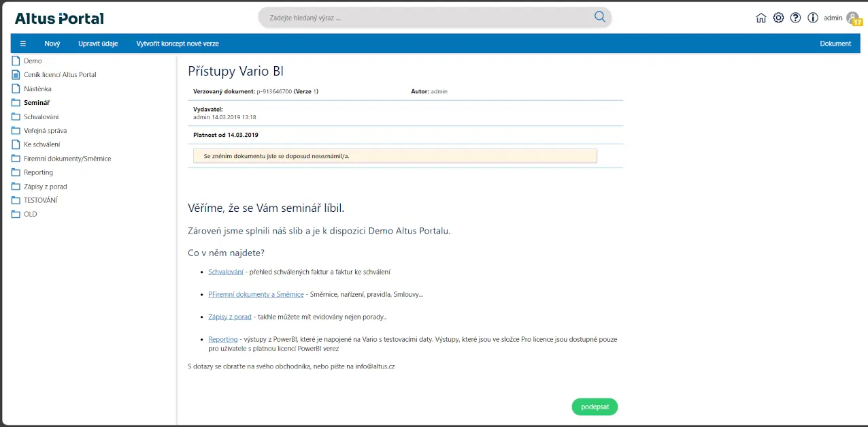The width and height of the screenshot is (868, 427).
Task: Choose Upravit údaje in the toolbar
Action: coord(98,44)
